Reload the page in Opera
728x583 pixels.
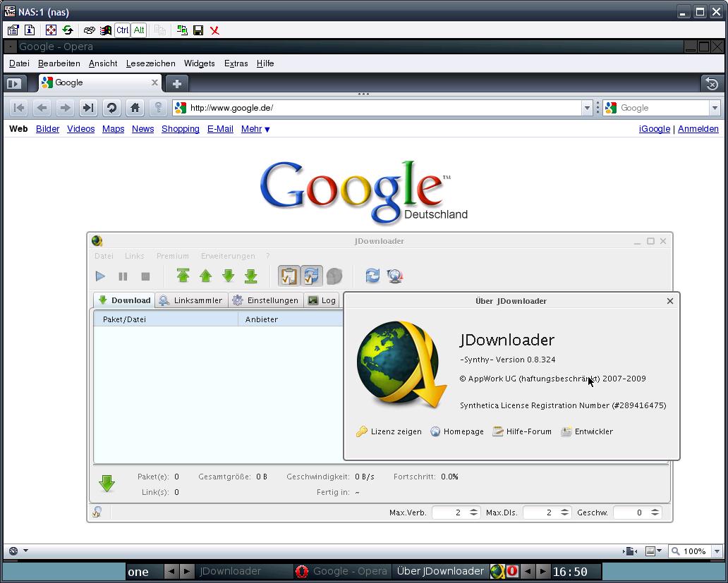point(111,108)
